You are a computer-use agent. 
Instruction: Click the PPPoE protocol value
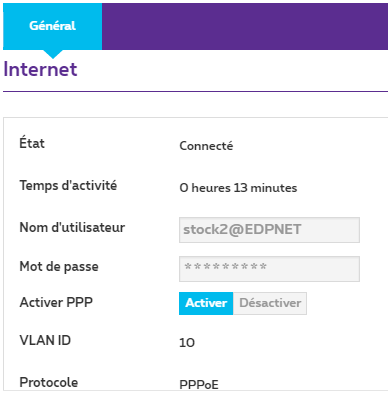[x=199, y=385]
